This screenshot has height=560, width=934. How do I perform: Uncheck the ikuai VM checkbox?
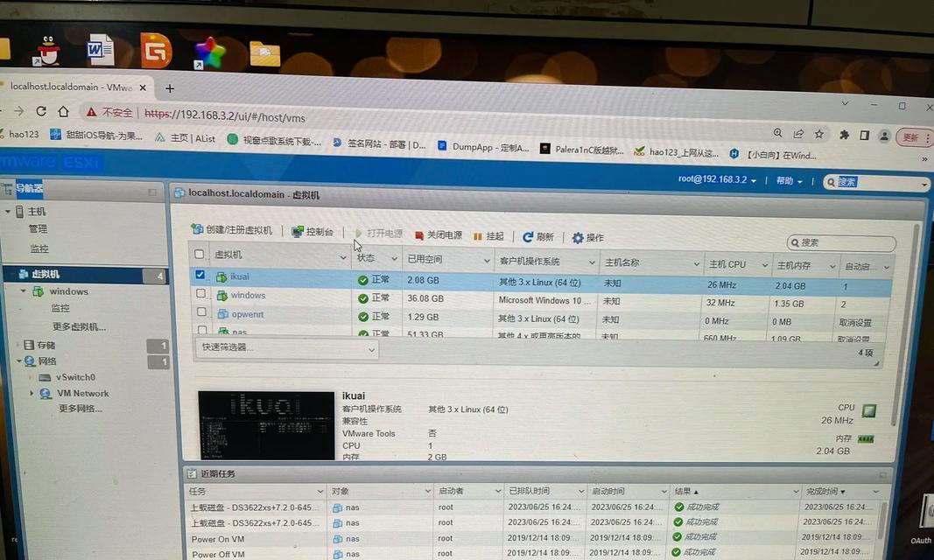[200, 275]
